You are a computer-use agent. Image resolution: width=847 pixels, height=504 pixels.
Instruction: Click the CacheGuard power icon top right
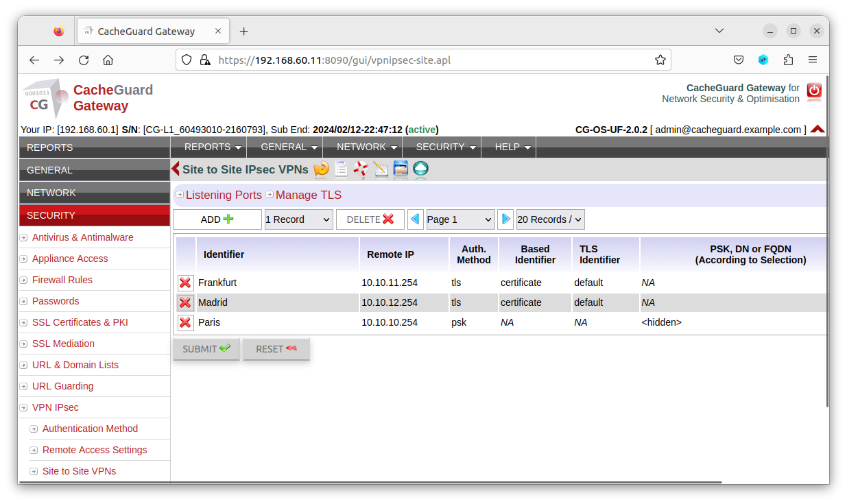coord(813,92)
